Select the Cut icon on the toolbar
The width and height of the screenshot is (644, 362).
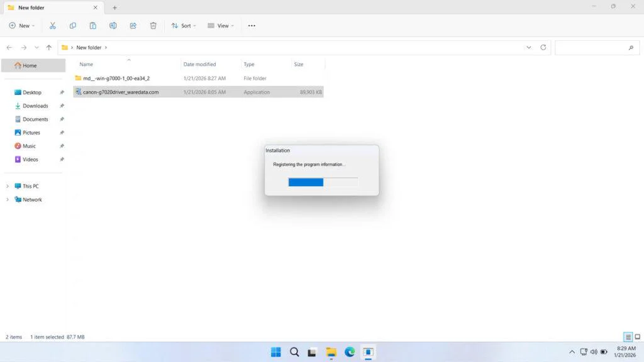53,25
